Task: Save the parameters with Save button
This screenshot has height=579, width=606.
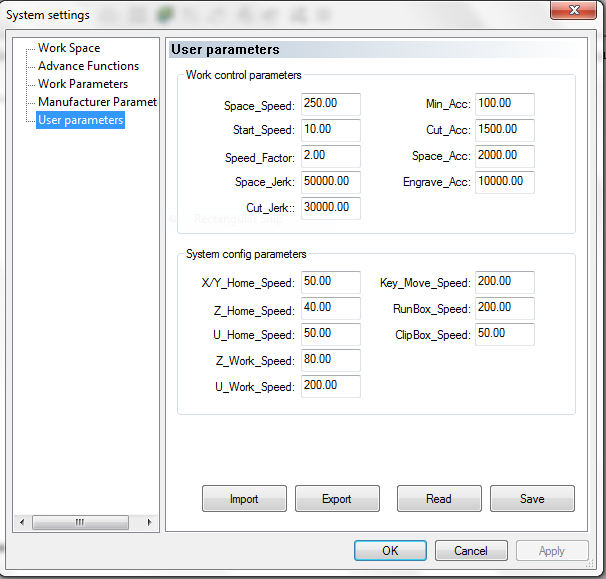Action: [532, 498]
